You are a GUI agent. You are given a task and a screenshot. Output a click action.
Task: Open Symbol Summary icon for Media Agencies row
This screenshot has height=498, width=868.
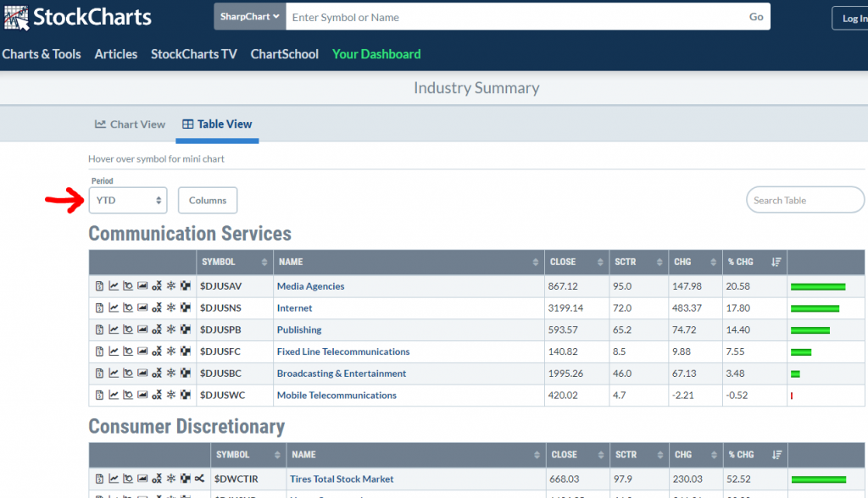pos(99,286)
